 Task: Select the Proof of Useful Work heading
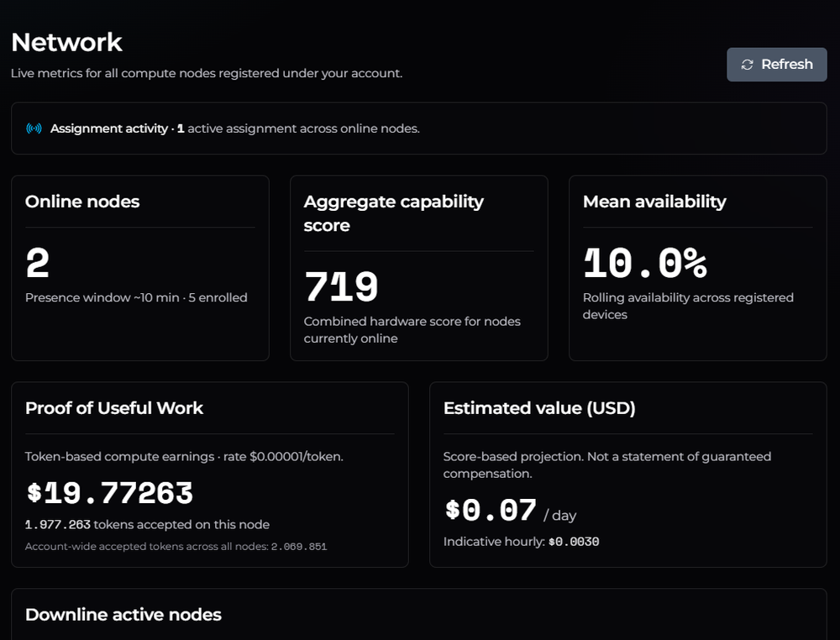(114, 408)
